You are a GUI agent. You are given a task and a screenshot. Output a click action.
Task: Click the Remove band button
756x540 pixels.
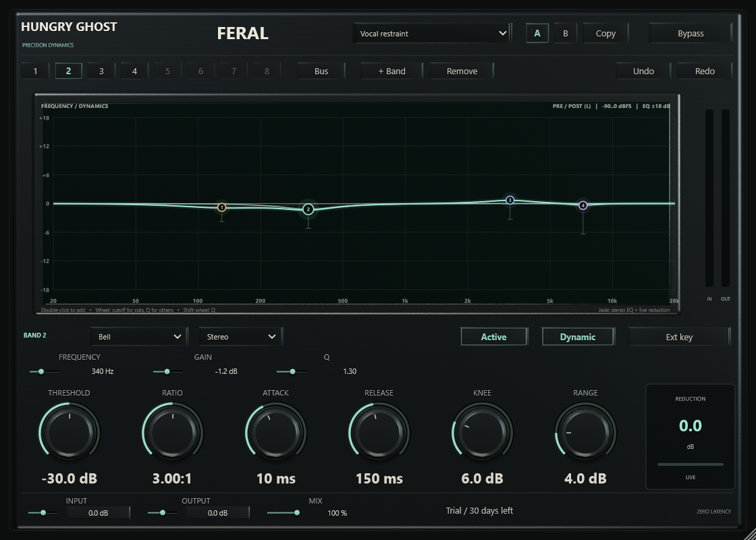click(x=462, y=71)
